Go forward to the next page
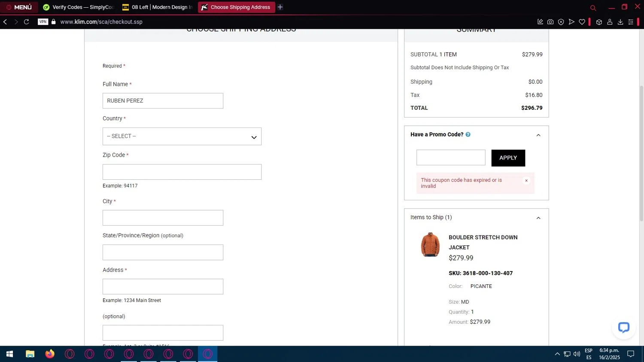Screen dimensions: 644x362 pyautogui.click(x=16, y=22)
